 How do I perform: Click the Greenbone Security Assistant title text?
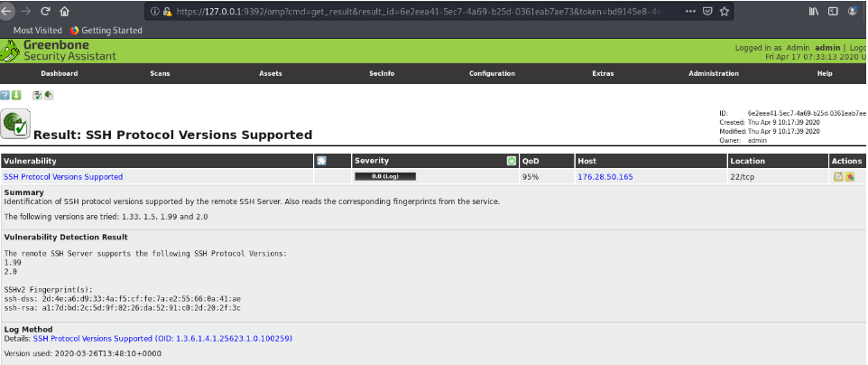pos(69,51)
